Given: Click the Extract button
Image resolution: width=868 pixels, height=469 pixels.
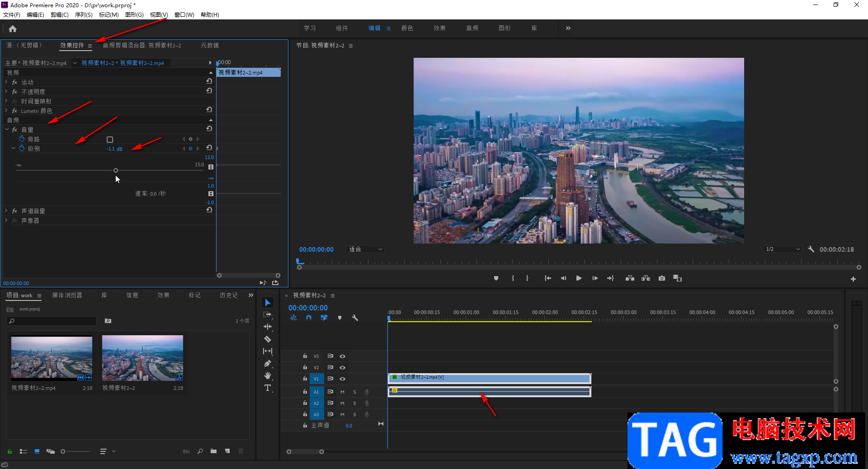Looking at the screenshot, I should tap(646, 278).
